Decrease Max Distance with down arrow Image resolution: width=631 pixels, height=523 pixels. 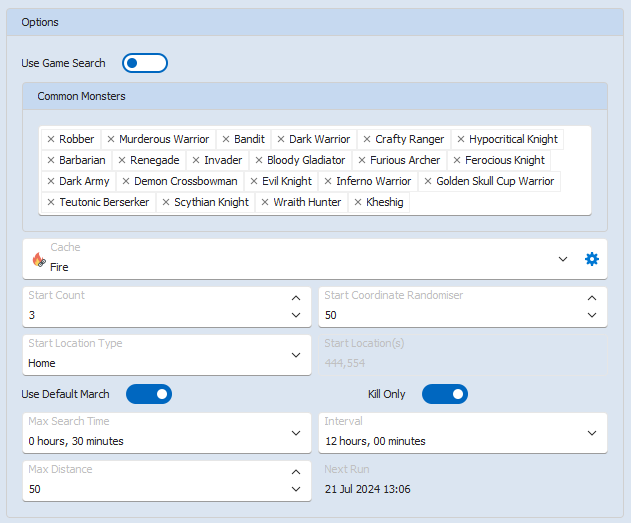tap(295, 489)
